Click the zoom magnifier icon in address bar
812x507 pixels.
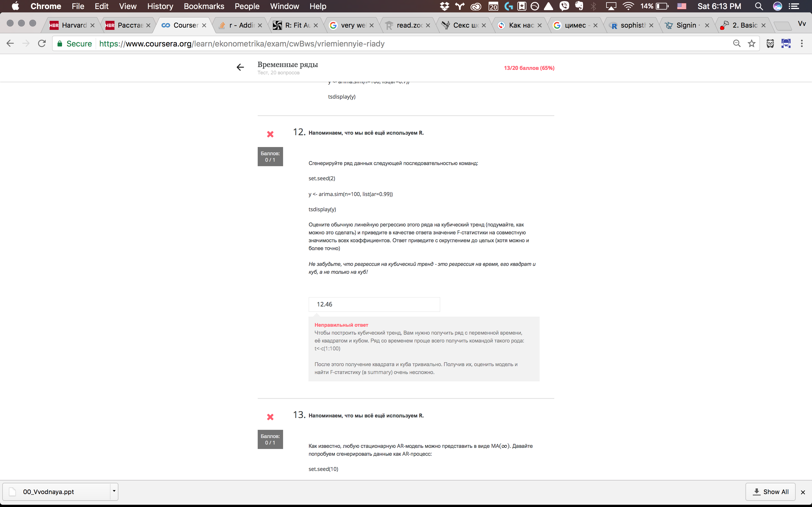[x=737, y=44]
